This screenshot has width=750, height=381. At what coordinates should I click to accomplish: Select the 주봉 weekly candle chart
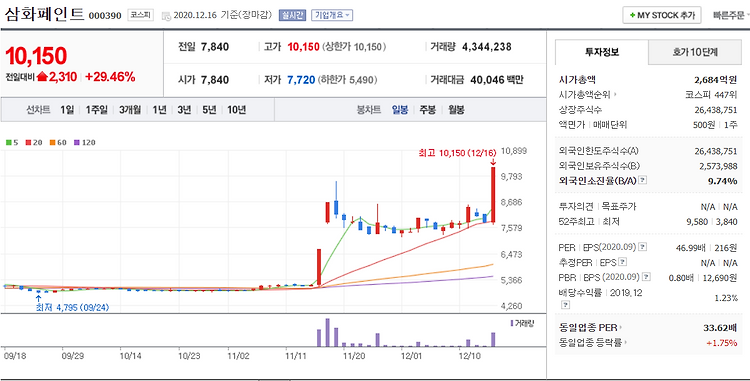[428, 110]
